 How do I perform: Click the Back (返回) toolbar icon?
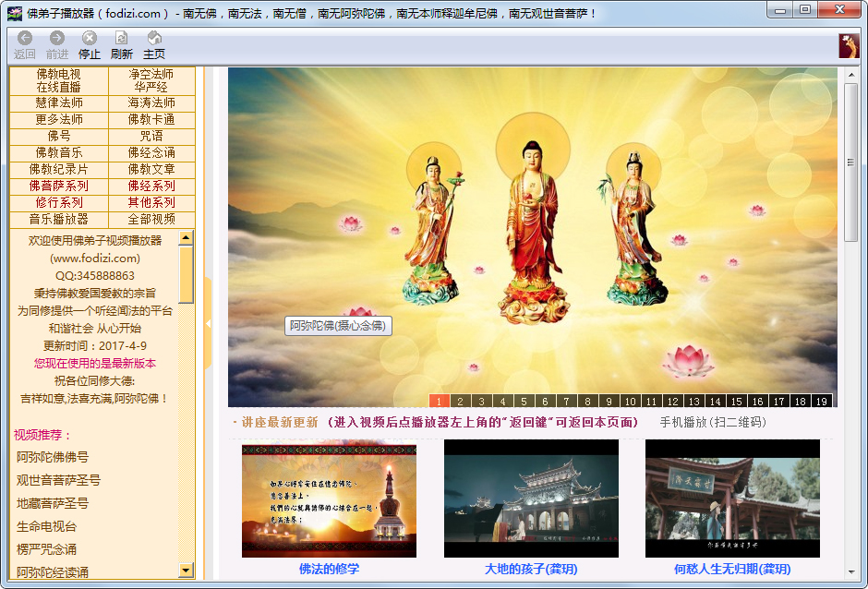tap(25, 38)
